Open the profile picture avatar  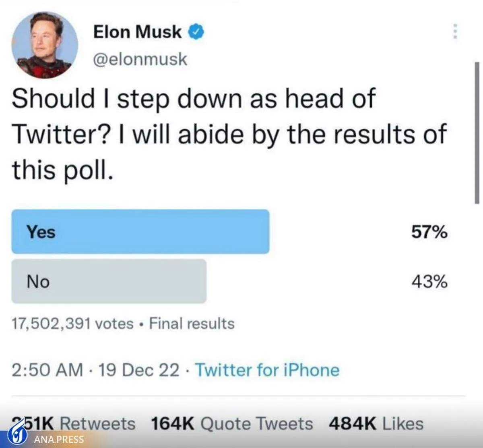[x=45, y=45]
